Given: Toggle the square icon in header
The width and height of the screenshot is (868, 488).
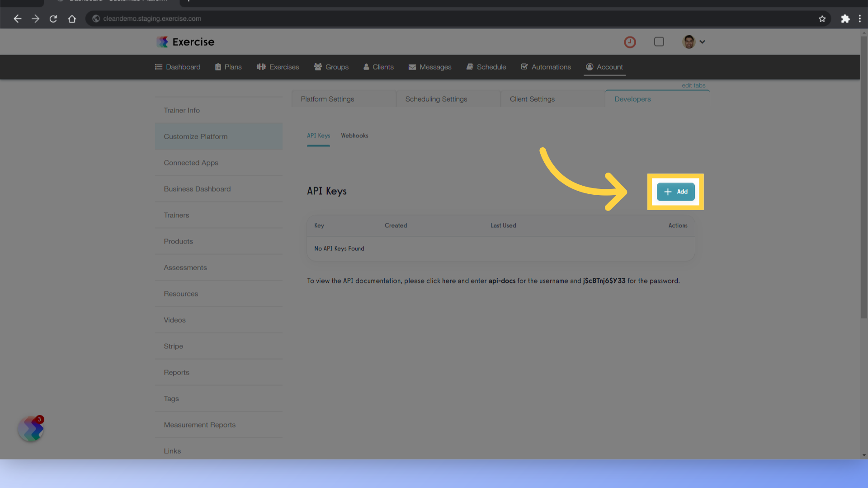Looking at the screenshot, I should tap(659, 42).
